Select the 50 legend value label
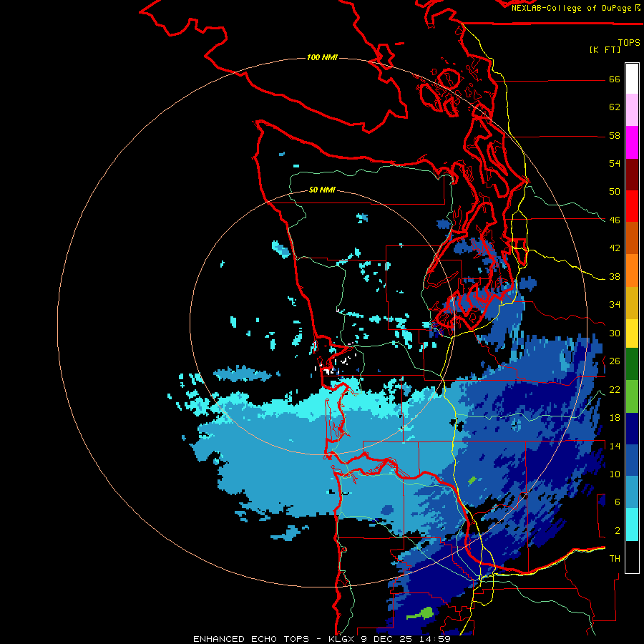 tap(615, 192)
